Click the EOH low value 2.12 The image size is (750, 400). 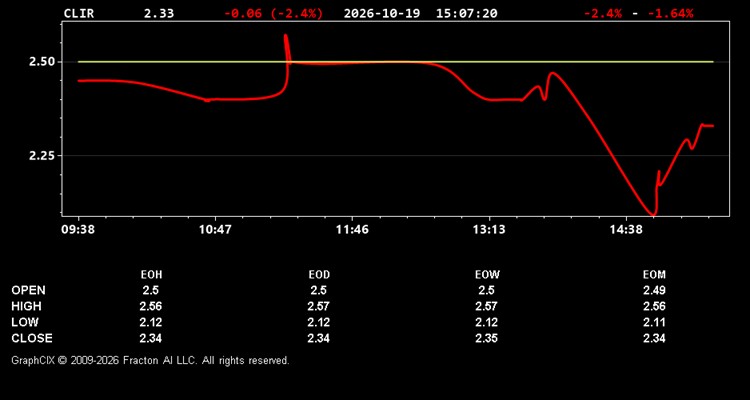click(x=151, y=322)
